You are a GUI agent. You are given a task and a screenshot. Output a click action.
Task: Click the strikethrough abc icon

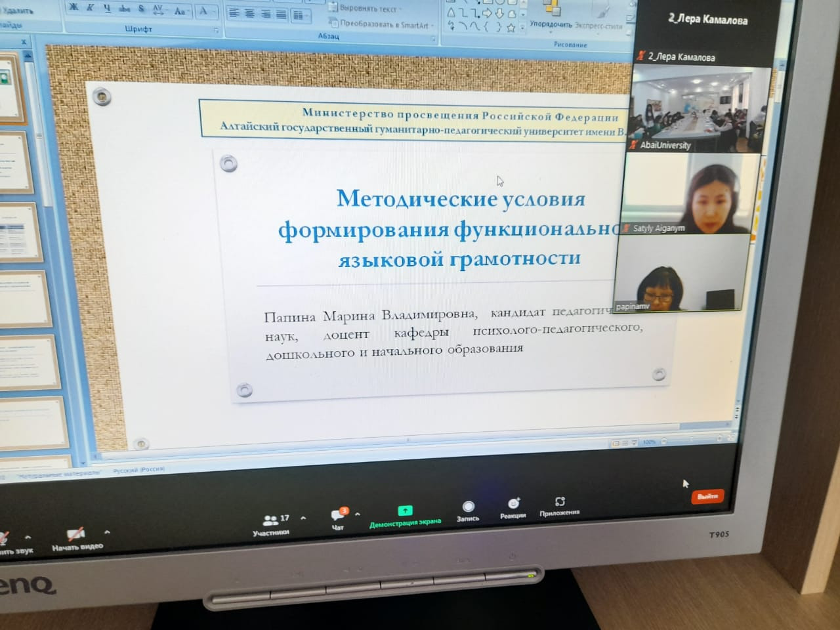125,9
